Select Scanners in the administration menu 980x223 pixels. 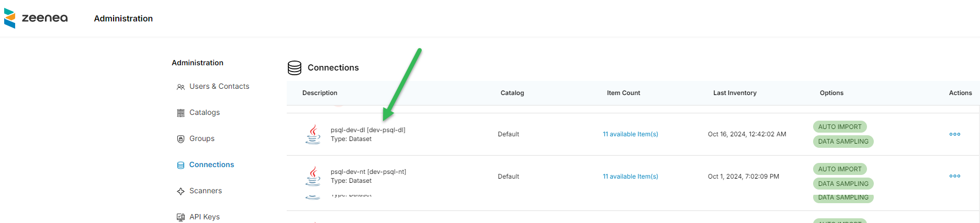[206, 191]
